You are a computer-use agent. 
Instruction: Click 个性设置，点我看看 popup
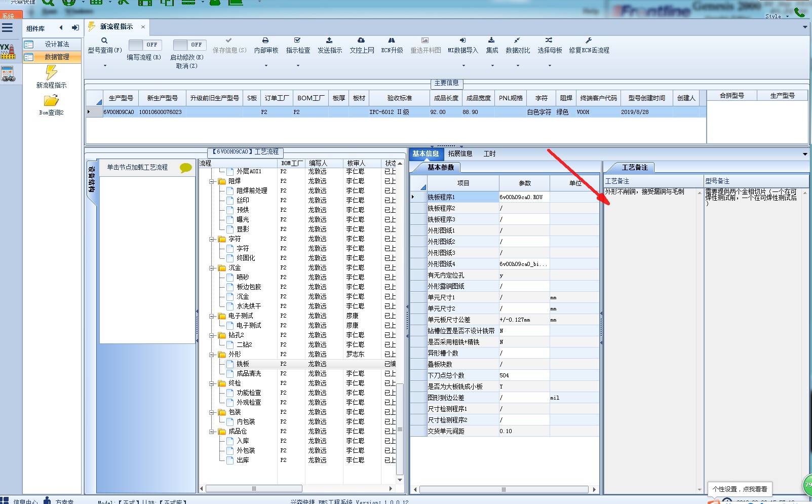(x=740, y=489)
